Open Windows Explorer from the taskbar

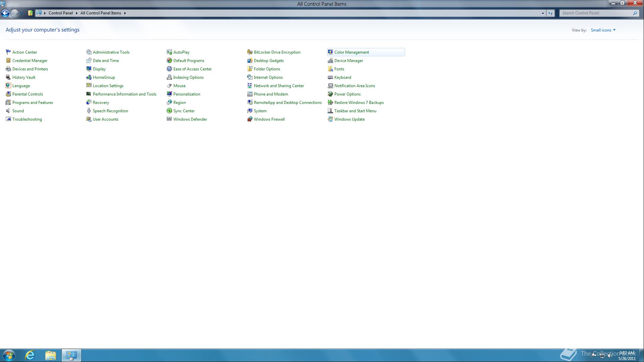coord(51,355)
